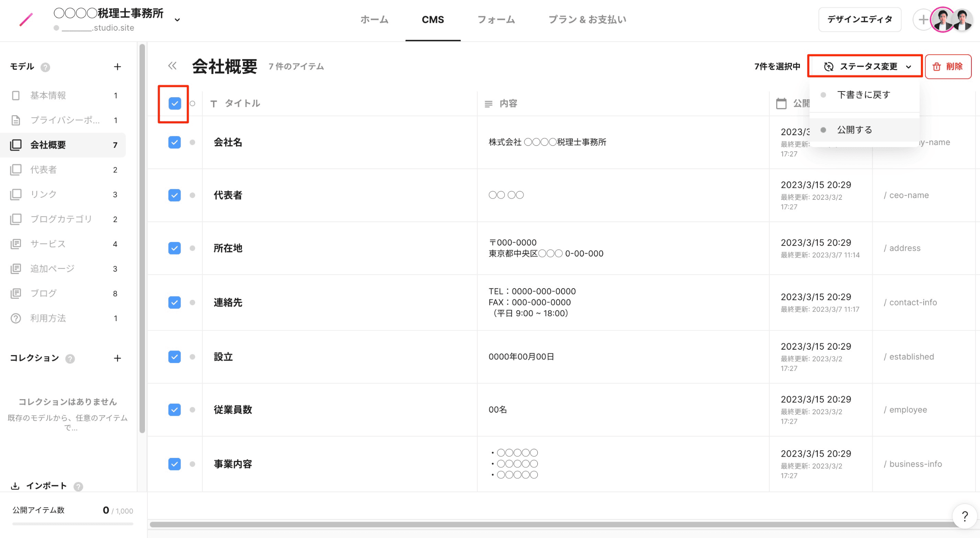Click the pink Studio logo icon
The image size is (980, 538).
[26, 19]
